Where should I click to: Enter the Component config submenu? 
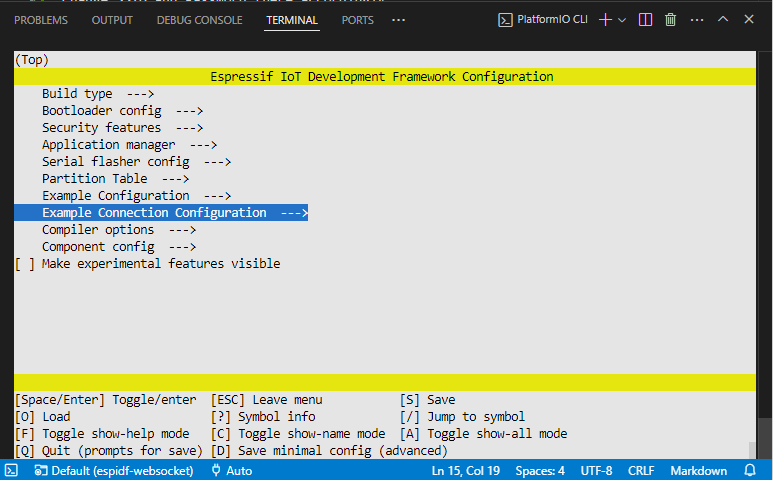[x=119, y=246]
